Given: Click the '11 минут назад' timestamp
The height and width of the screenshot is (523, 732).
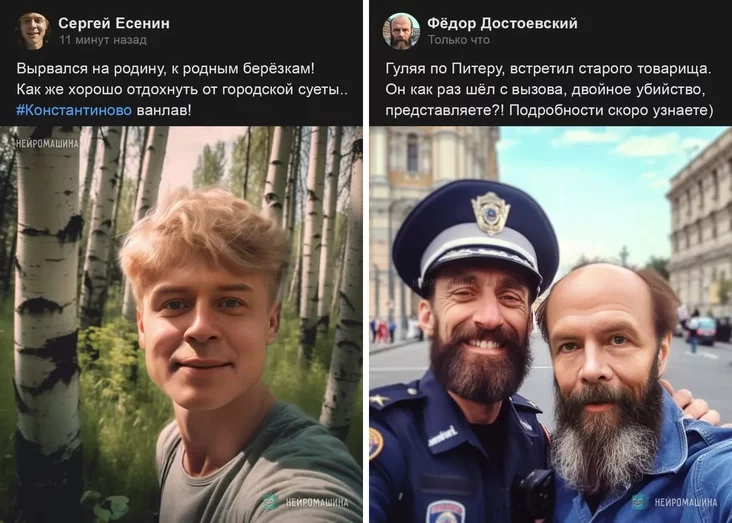Looking at the screenshot, I should pyautogui.click(x=103, y=40).
